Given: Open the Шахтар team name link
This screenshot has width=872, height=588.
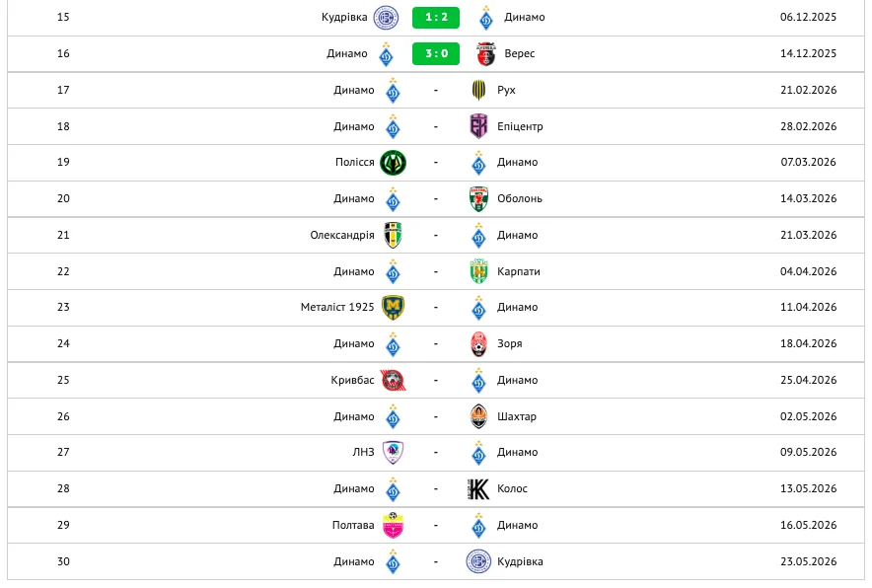Looking at the screenshot, I should point(517,416).
